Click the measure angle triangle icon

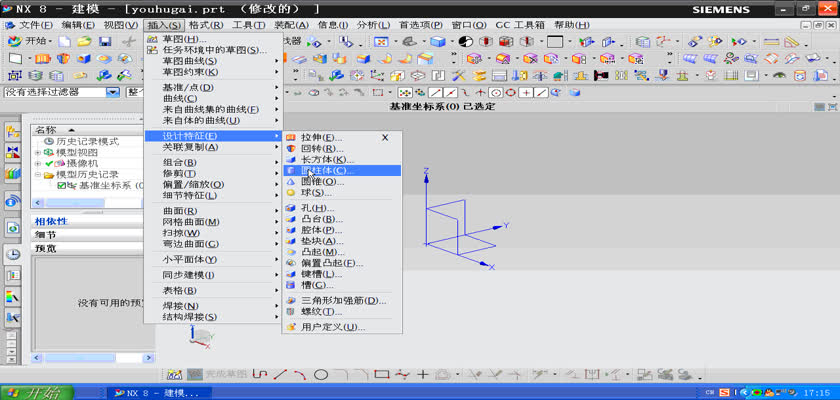792,41
